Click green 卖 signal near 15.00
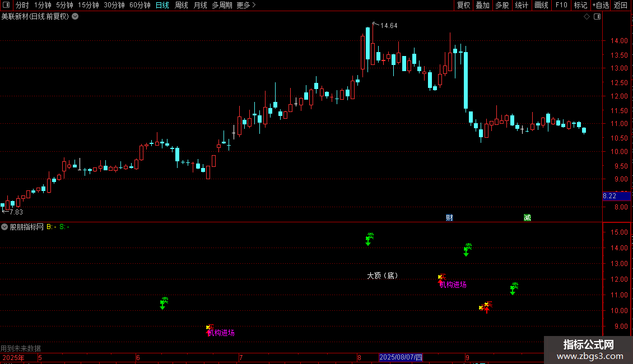The width and height of the screenshot is (633, 364). click(369, 239)
